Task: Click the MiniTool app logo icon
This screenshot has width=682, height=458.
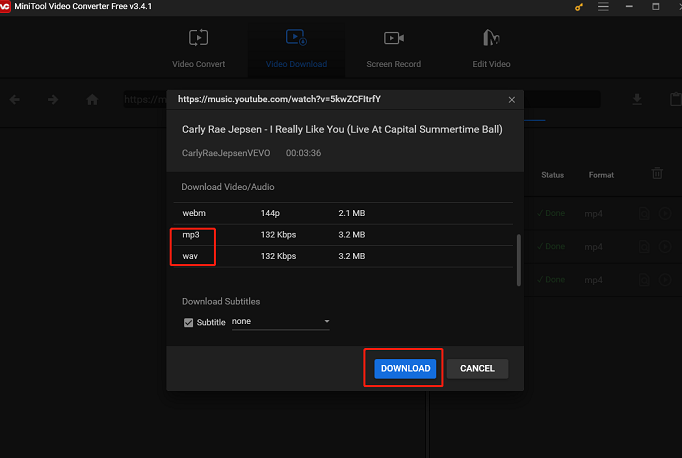Action: 5,7
